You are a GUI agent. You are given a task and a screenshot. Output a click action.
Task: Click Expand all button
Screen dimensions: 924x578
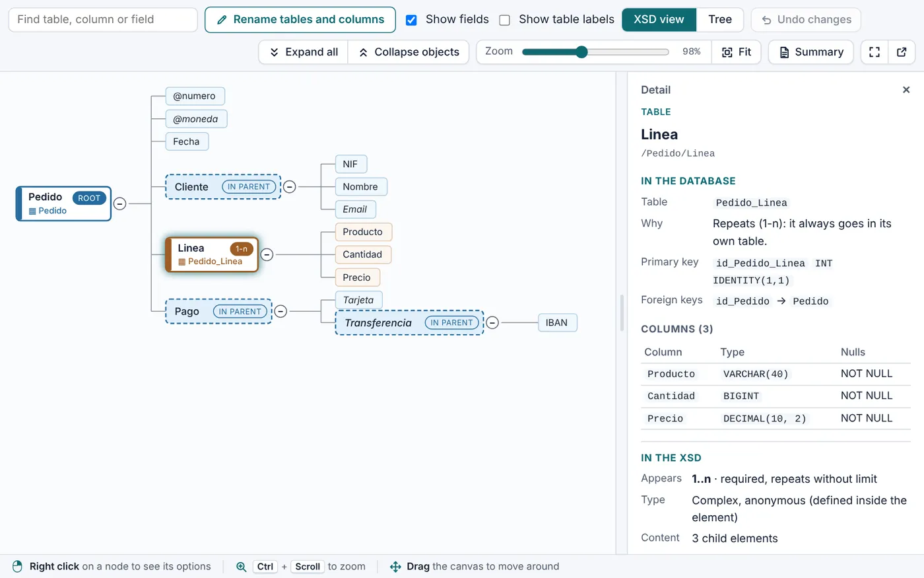tap(303, 52)
